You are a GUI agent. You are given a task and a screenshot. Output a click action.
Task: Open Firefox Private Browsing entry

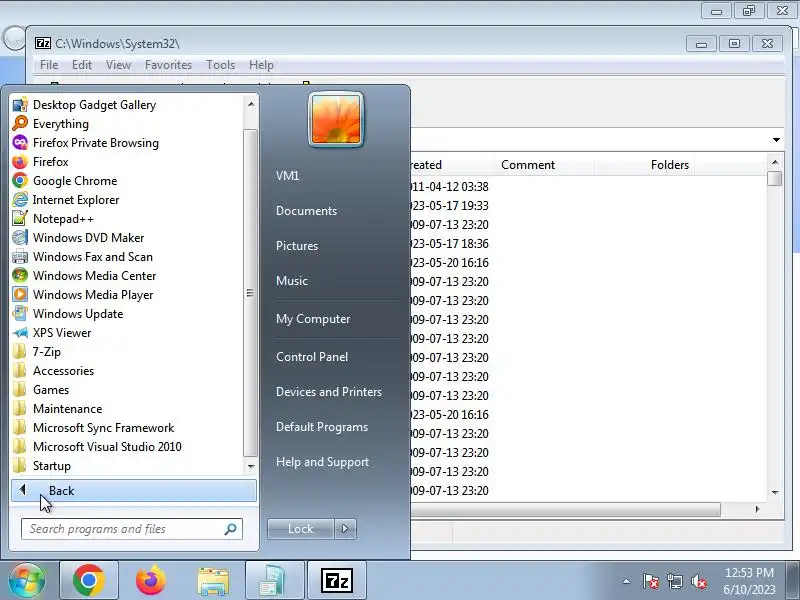click(x=95, y=143)
